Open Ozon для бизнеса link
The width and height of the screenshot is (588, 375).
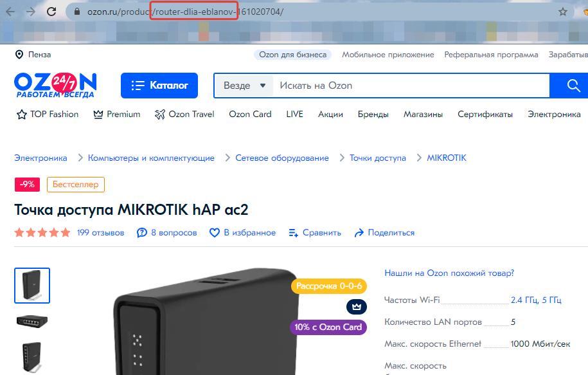(292, 55)
